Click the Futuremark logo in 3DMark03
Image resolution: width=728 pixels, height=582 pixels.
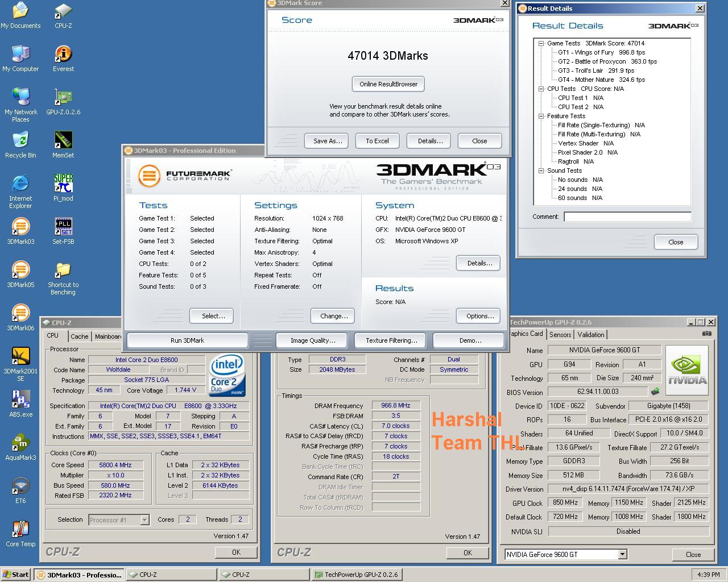pyautogui.click(x=185, y=176)
